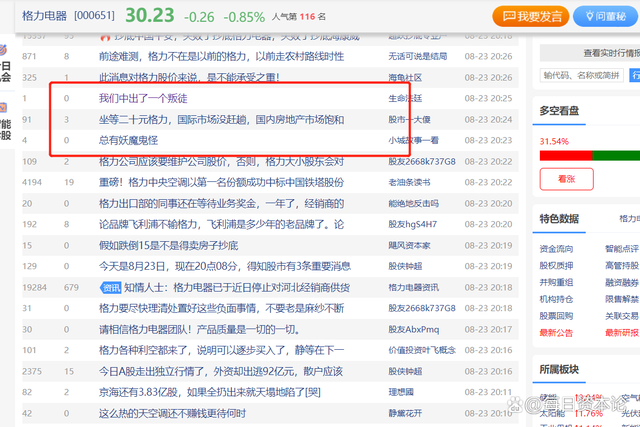Click the current price 30.23
The image size is (640, 427).
(x=150, y=16)
